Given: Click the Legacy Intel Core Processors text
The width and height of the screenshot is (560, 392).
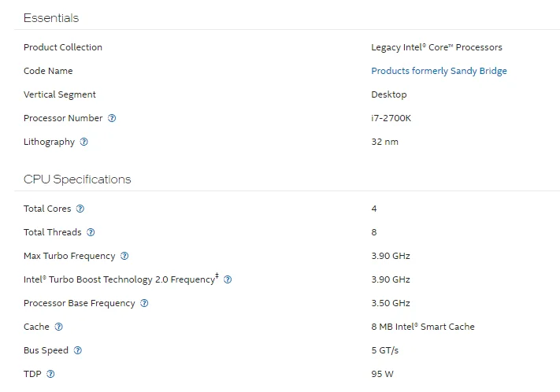Looking at the screenshot, I should point(436,47).
